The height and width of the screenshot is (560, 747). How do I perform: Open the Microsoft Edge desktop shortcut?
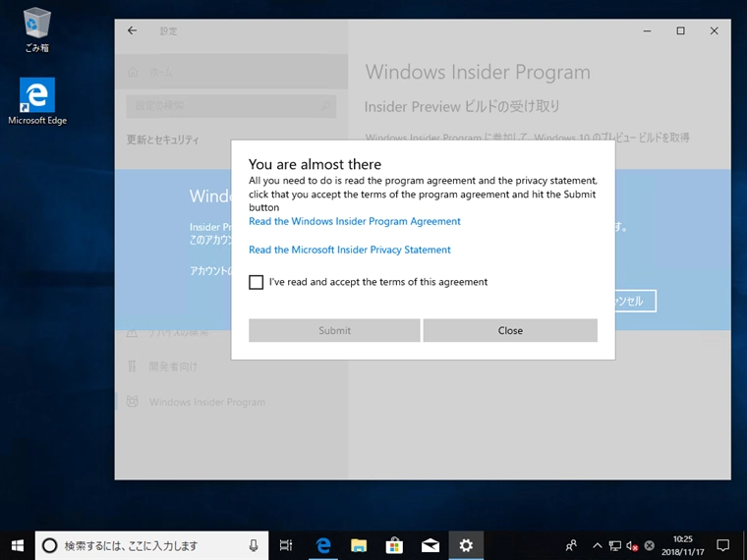(37, 101)
